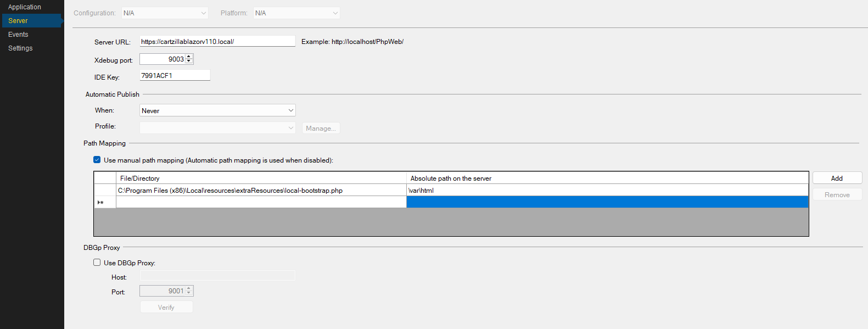The height and width of the screenshot is (329, 868).
Task: Open the Configuration dropdown
Action: [x=165, y=13]
